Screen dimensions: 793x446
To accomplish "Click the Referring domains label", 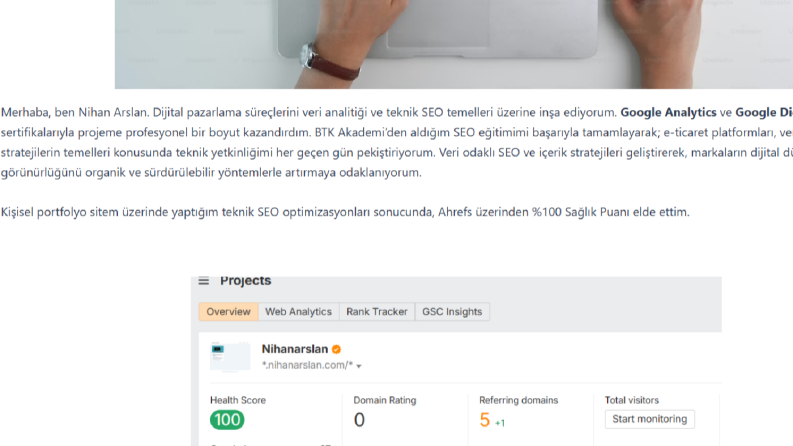I will point(518,400).
